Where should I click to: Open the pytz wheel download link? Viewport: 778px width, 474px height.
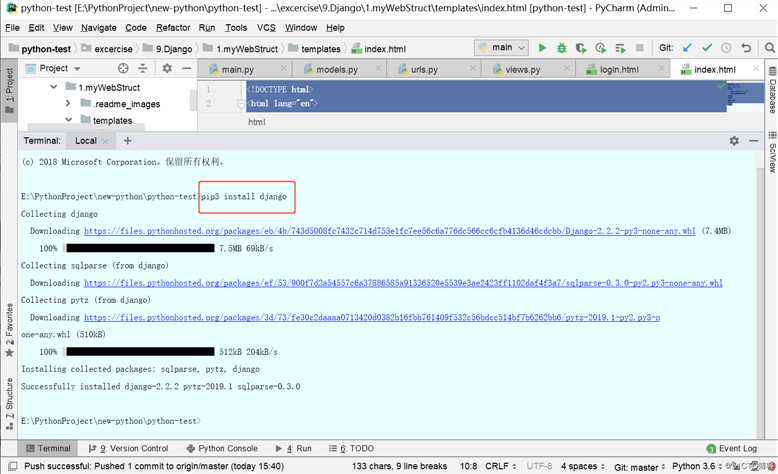click(372, 317)
